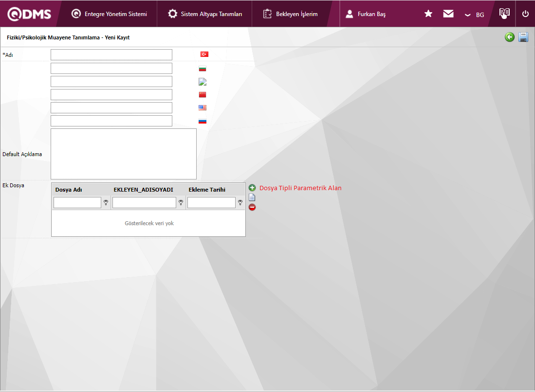Open Sistem Altyapı Tanımları menu
This screenshot has width=535, height=392.
[205, 14]
